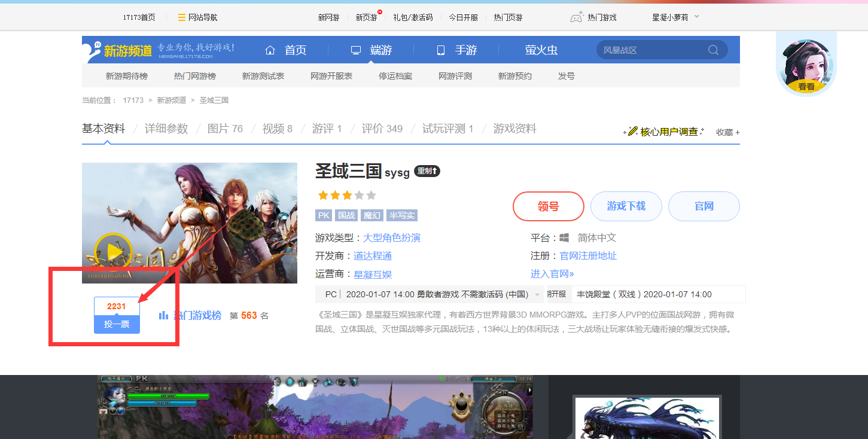
Task: Click 新游频道 in the breadcrumb
Action: 172,100
